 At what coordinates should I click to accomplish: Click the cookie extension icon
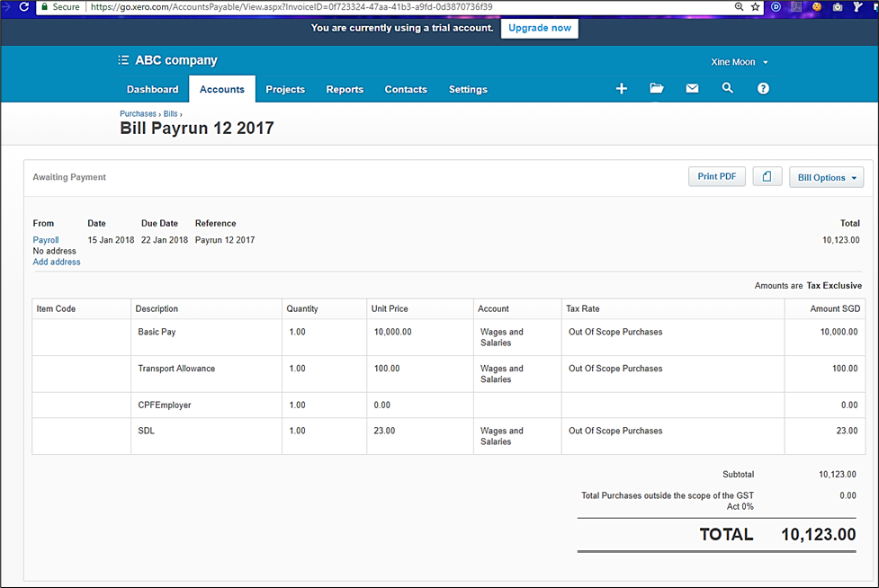point(817,6)
